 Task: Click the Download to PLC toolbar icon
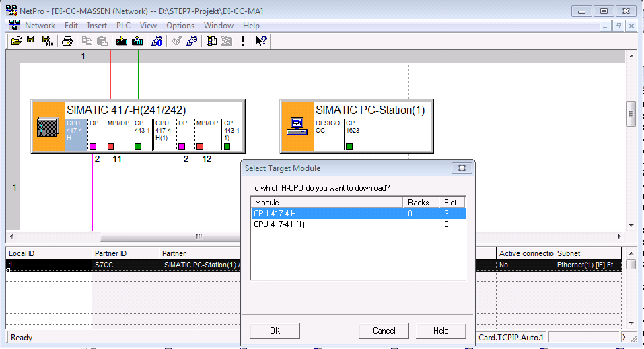coord(122,41)
